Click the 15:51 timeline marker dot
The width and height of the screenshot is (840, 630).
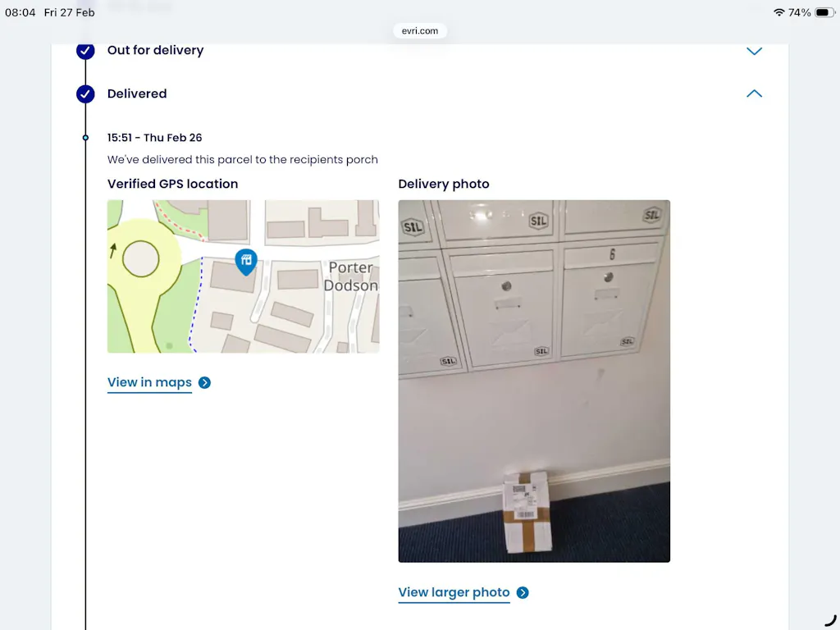(85, 138)
